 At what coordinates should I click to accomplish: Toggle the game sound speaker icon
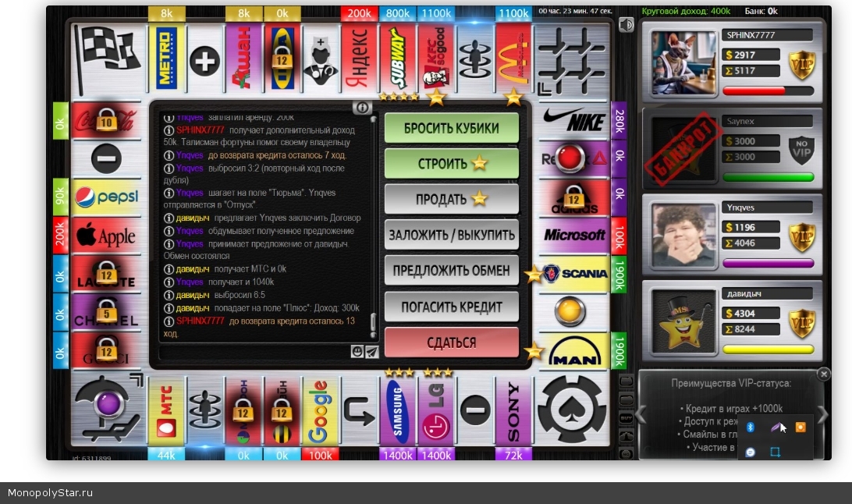626,24
